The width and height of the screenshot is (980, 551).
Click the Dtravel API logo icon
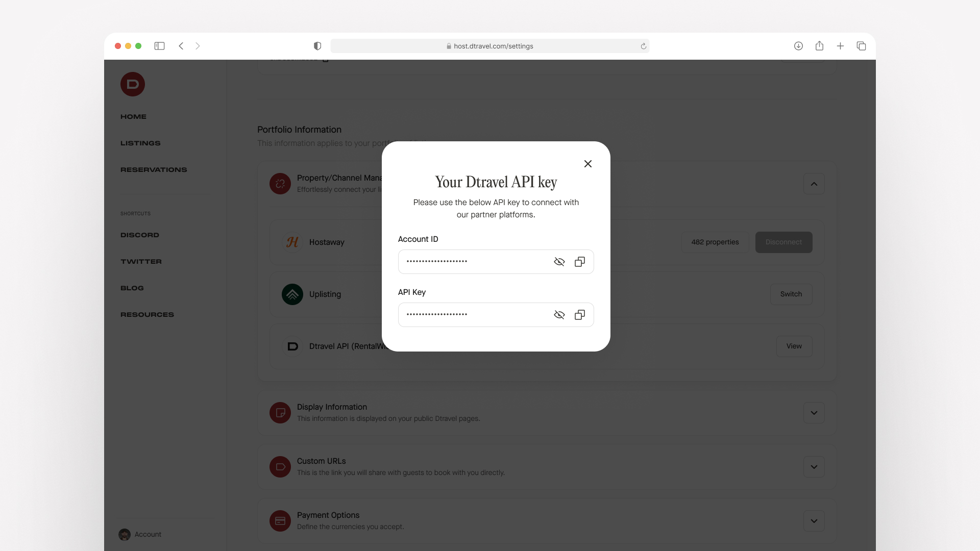pyautogui.click(x=292, y=346)
